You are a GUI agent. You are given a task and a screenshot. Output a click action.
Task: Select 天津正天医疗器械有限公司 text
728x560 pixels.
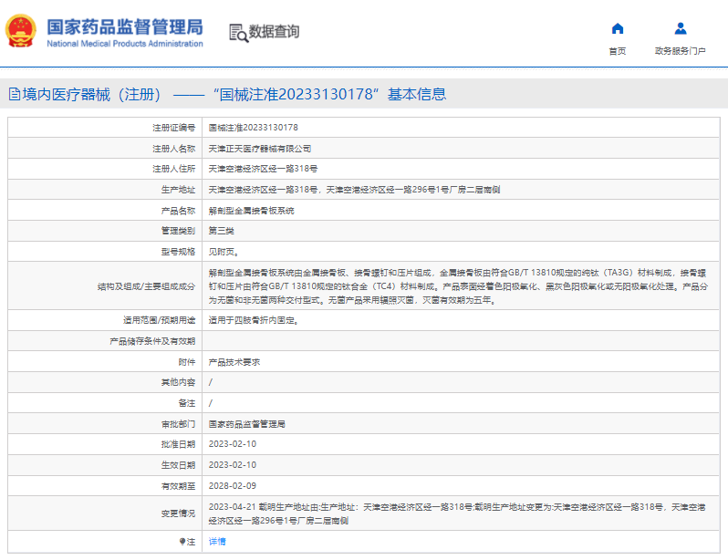pyautogui.click(x=259, y=149)
